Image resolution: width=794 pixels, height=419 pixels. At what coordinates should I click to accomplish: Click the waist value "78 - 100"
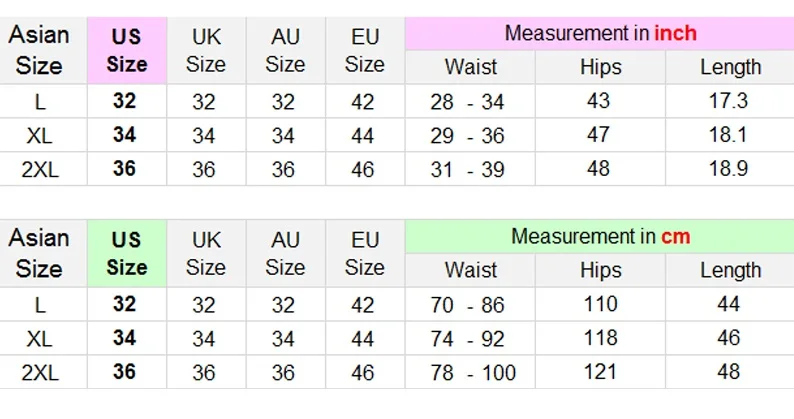pos(470,373)
